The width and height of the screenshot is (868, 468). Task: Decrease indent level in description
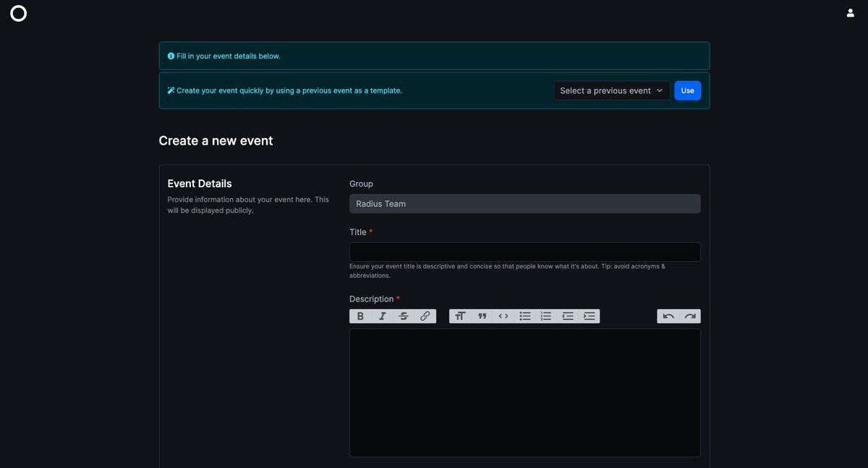[x=568, y=316]
